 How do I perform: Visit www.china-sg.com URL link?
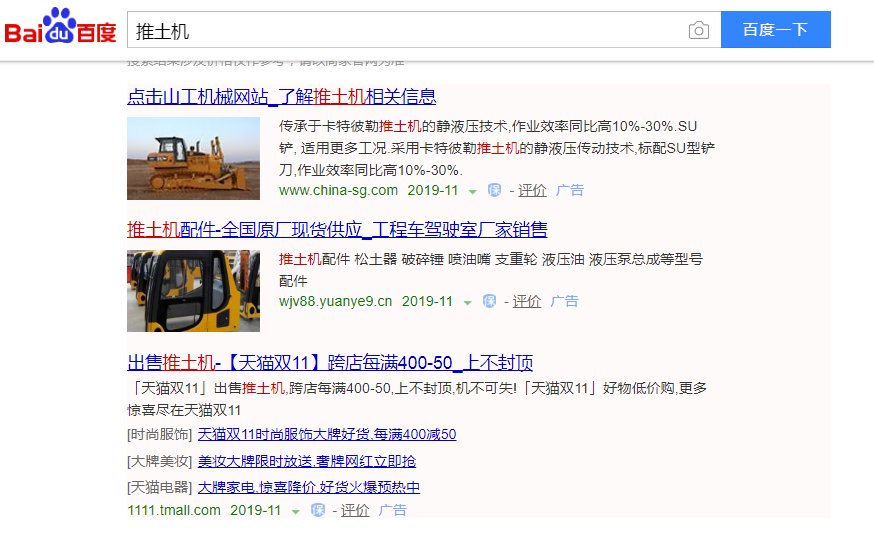(x=338, y=190)
